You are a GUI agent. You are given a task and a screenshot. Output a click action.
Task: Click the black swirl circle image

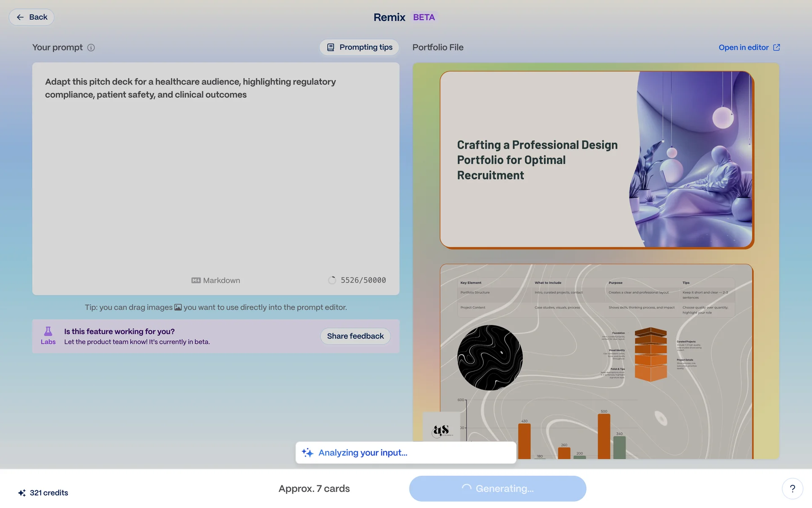pos(490,358)
